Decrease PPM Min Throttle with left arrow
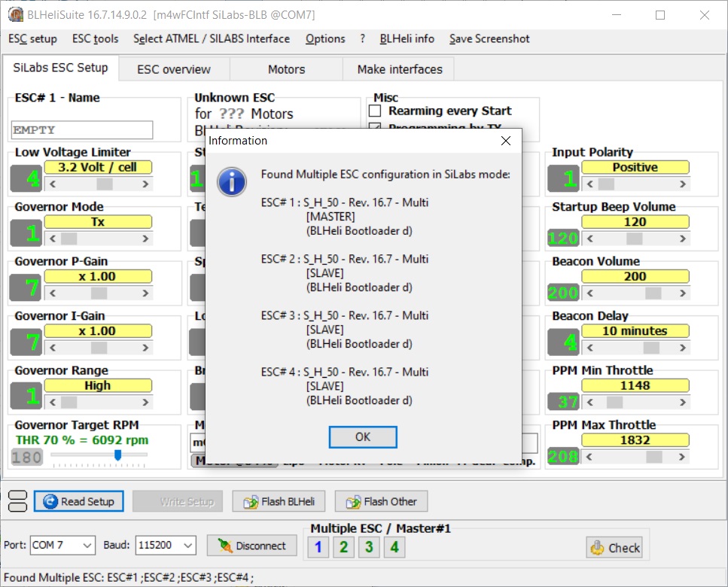This screenshot has width=728, height=587. point(589,403)
